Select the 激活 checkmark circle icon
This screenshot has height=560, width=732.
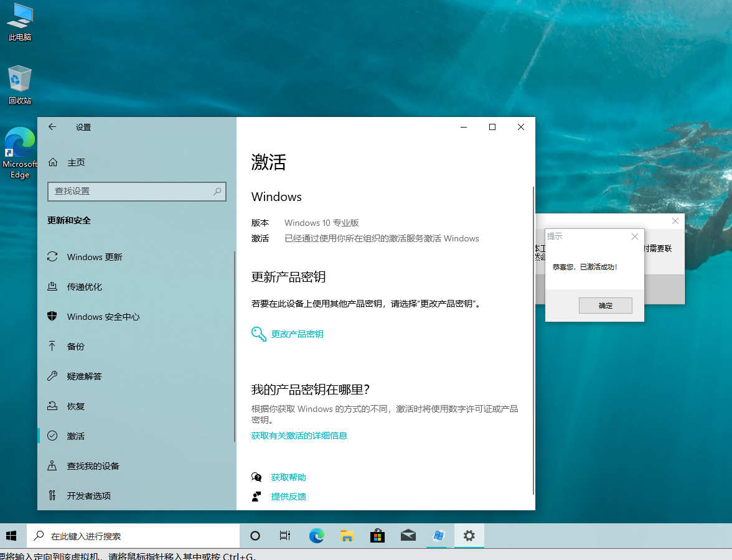(52, 436)
